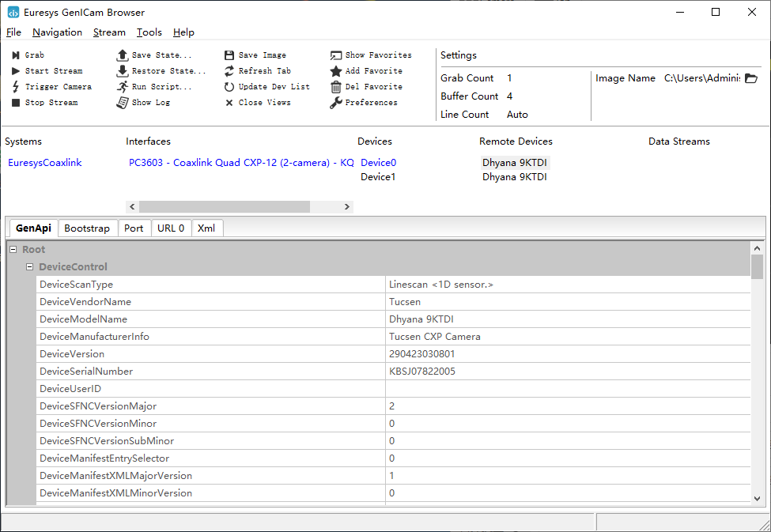Open Preferences with the wrench icon
The image size is (771, 532).
(336, 103)
